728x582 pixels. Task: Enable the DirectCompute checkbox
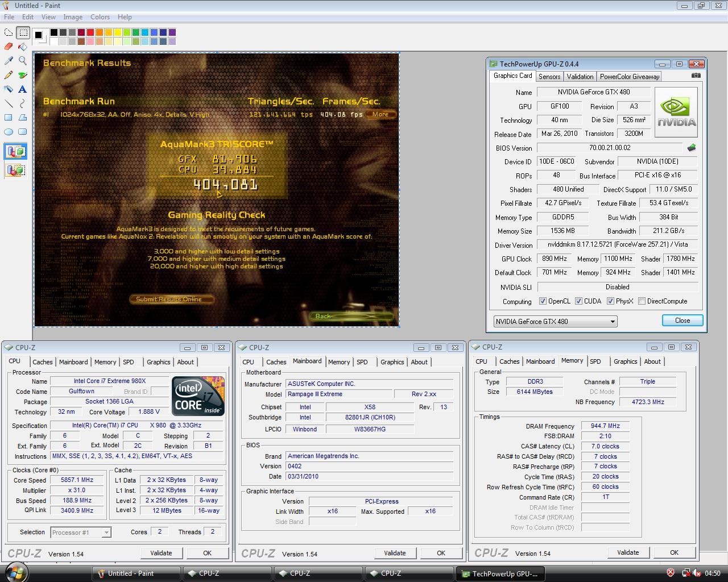coord(642,301)
